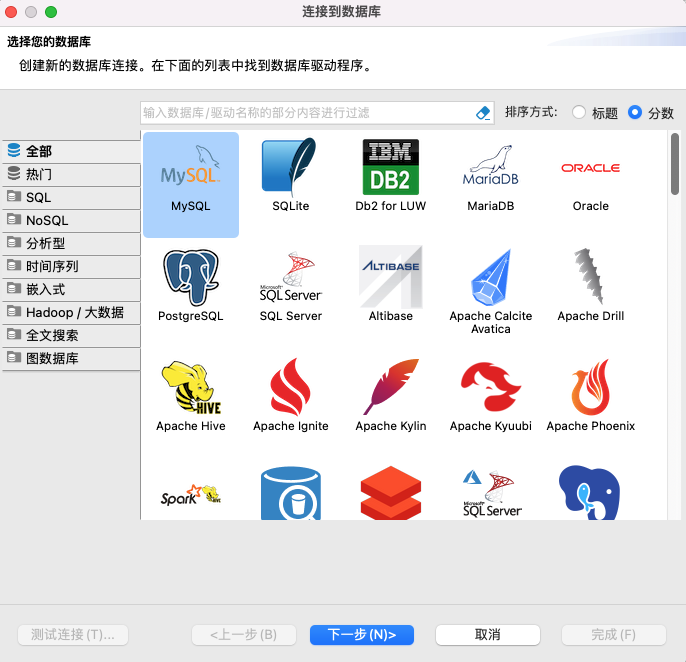
Task: Choose the SQLite feather icon
Action: [x=290, y=167]
